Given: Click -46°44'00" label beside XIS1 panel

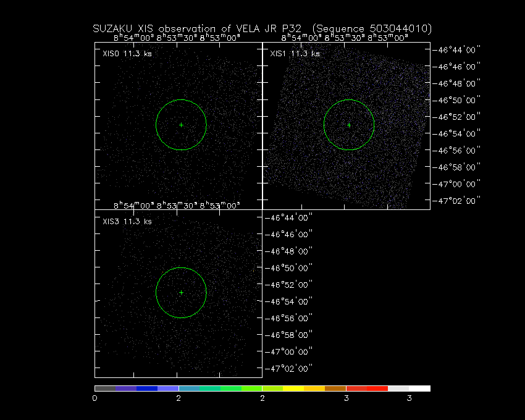Looking at the screenshot, I should click(x=456, y=50).
